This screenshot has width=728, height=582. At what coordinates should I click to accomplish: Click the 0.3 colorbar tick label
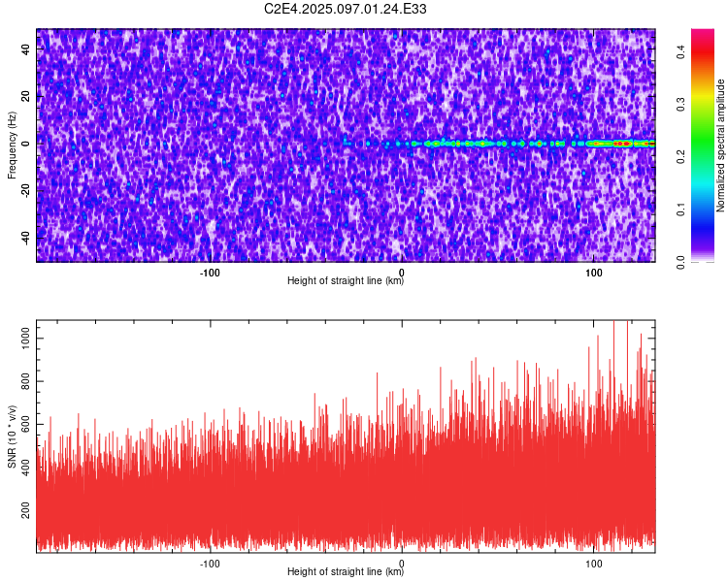681,105
